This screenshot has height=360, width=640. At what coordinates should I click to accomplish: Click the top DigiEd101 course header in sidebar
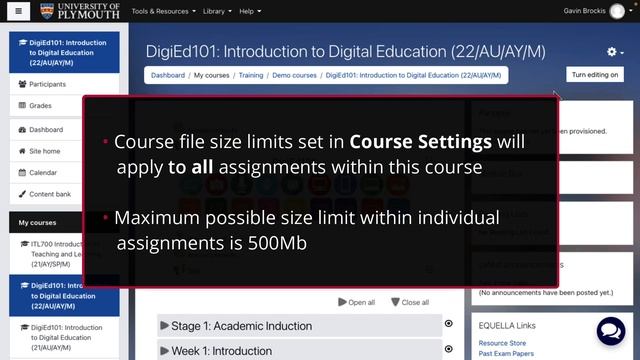[x=64, y=52]
